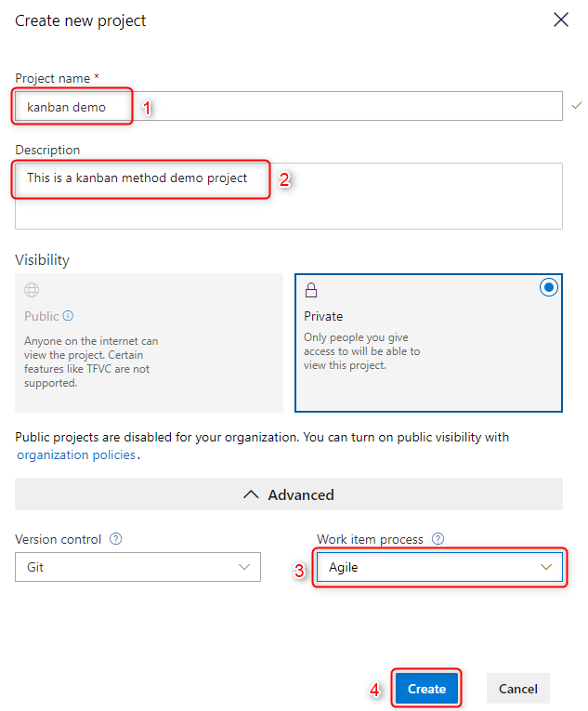Click the green project name validation checkmark
The image size is (588, 711).
(577, 105)
